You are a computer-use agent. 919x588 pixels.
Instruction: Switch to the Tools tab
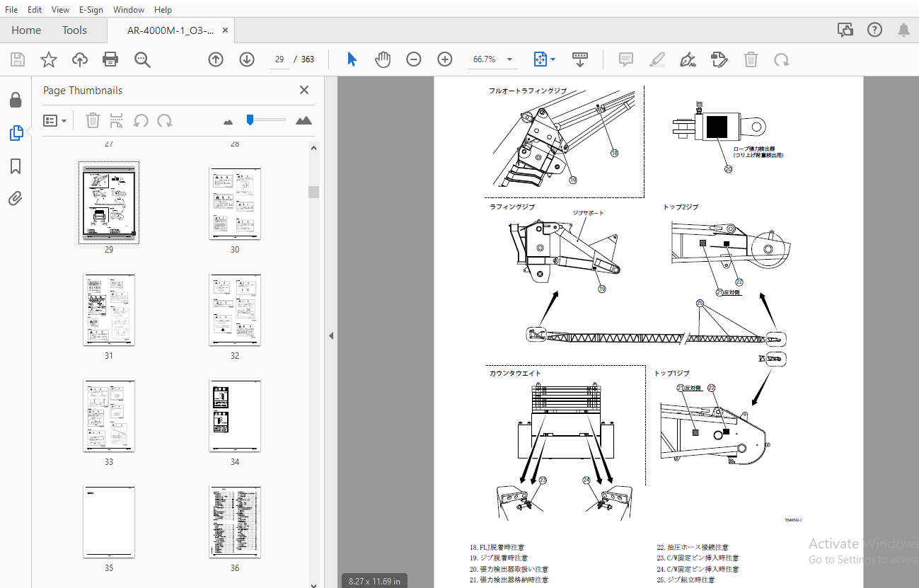pos(74,30)
